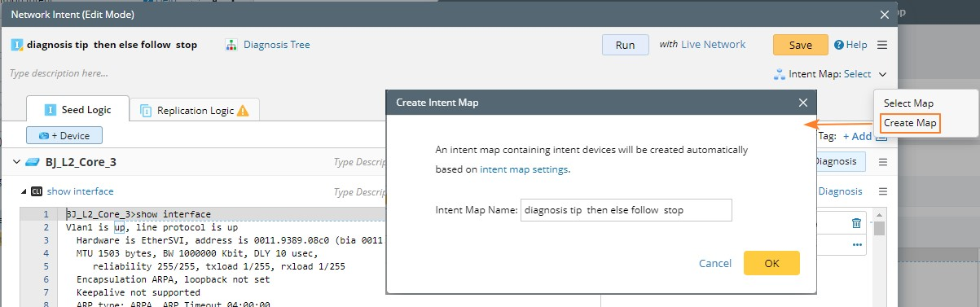This screenshot has height=307, width=980.
Task: Choose Select Map from the menu
Action: [908, 103]
